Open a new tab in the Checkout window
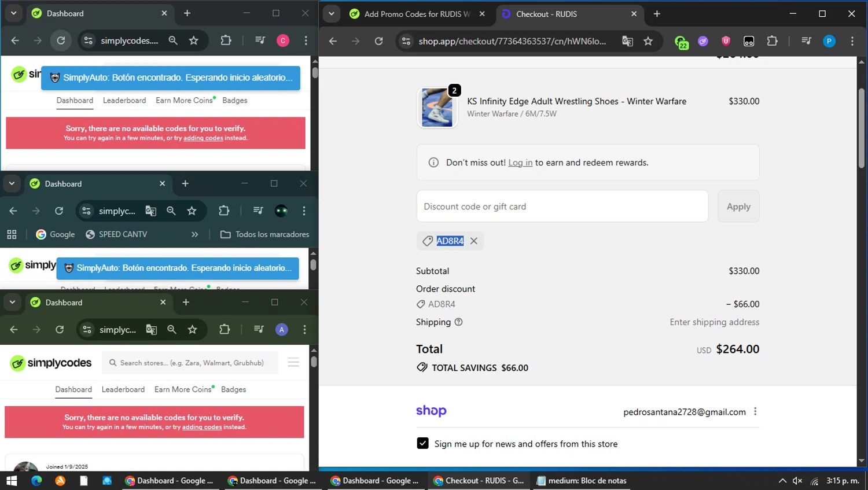This screenshot has width=868, height=490. pyautogui.click(x=657, y=14)
